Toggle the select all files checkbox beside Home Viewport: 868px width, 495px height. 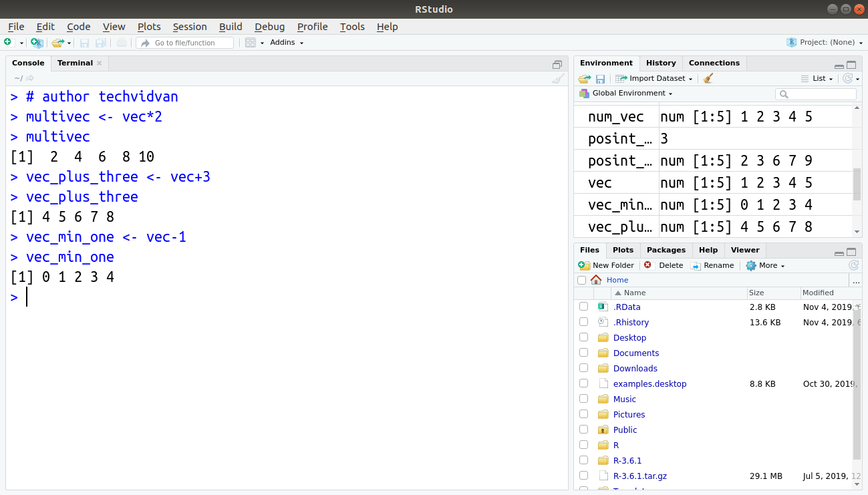click(x=581, y=281)
